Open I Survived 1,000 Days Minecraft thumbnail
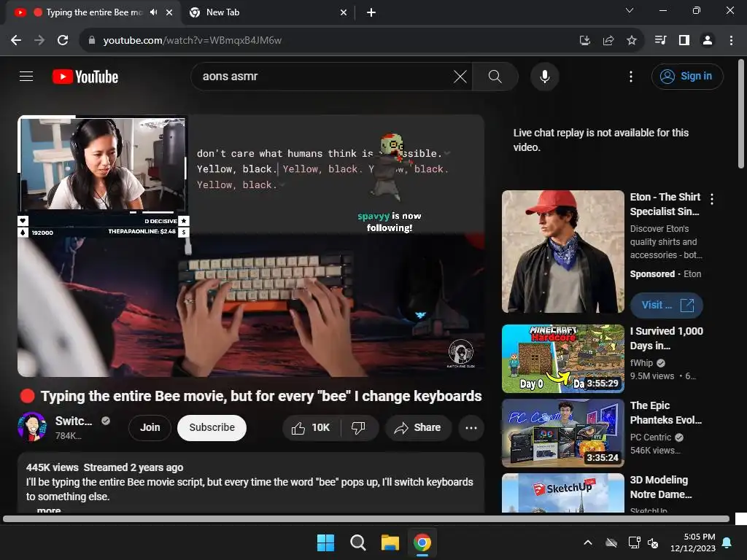 pos(562,359)
